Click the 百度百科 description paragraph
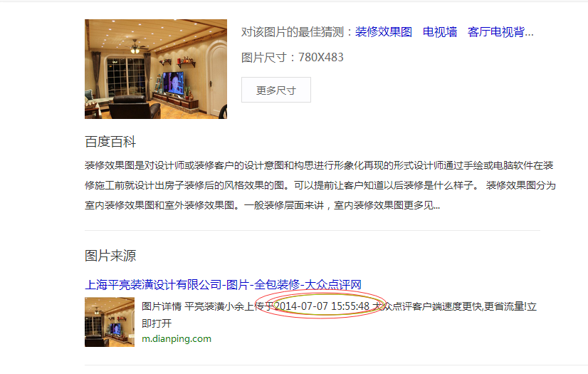The width and height of the screenshot is (588, 374). pyautogui.click(x=320, y=185)
